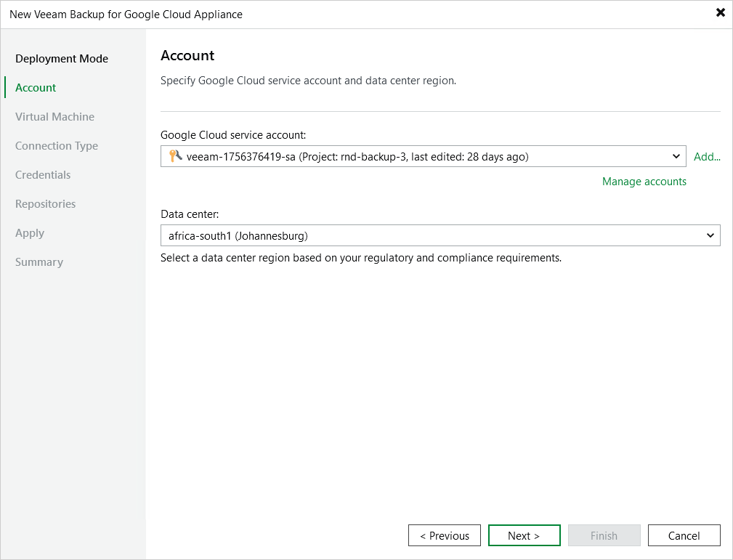Go to the Deployment Mode step
The height and width of the screenshot is (560, 733).
[x=62, y=59]
